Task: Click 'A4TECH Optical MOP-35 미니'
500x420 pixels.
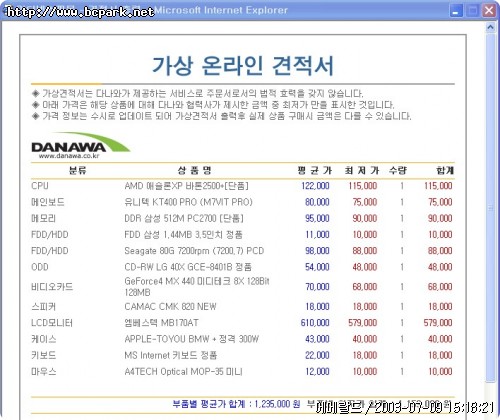Action: [183, 371]
